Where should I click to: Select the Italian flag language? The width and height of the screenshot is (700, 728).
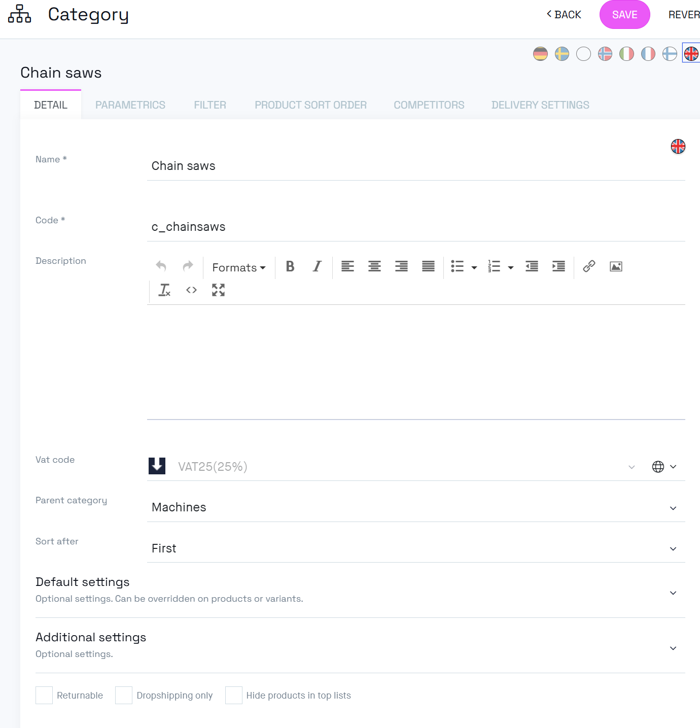click(x=626, y=54)
